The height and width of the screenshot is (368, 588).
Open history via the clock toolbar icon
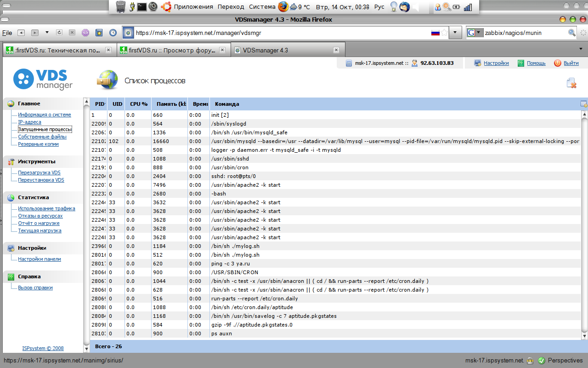click(113, 33)
